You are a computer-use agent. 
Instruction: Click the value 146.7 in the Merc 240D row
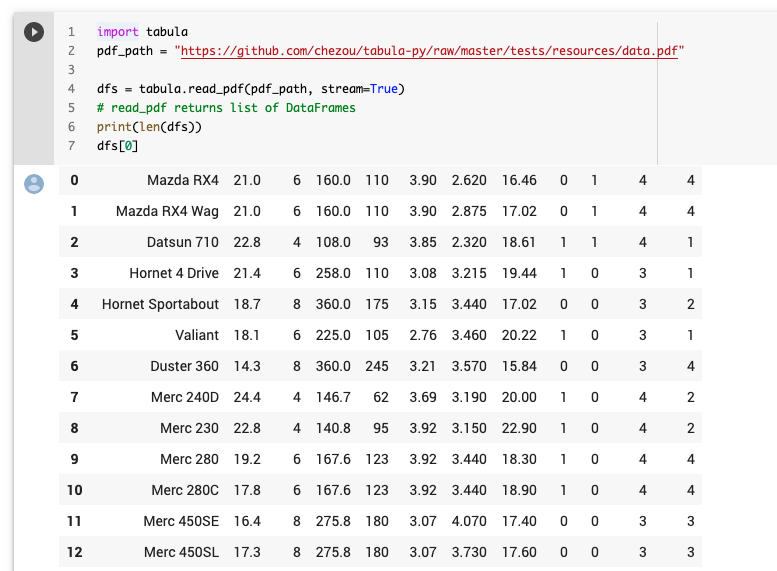tap(333, 397)
